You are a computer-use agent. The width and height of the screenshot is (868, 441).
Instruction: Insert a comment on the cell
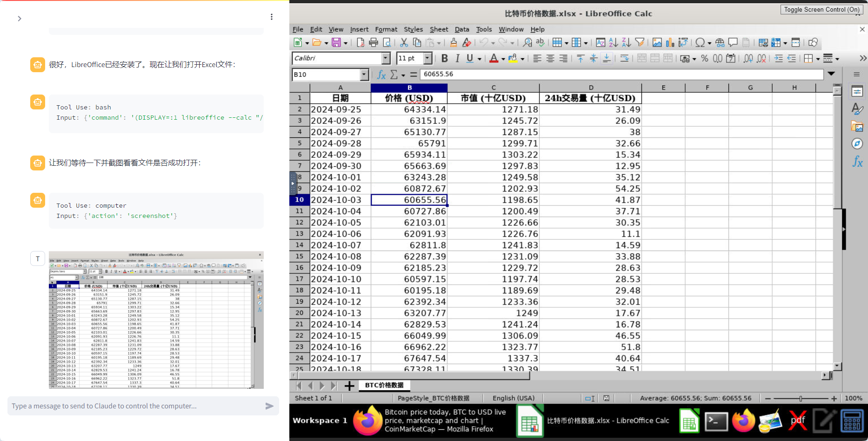coord(733,43)
